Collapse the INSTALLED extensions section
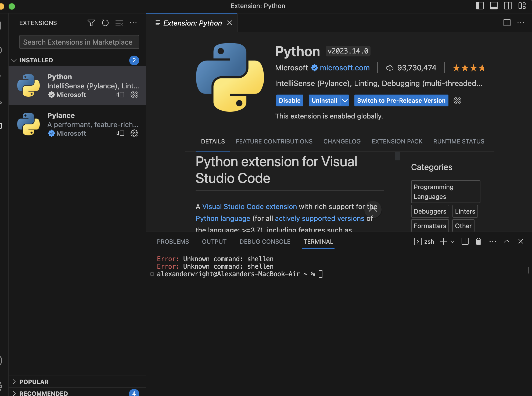Viewport: 532px width, 396px height. pyautogui.click(x=14, y=60)
